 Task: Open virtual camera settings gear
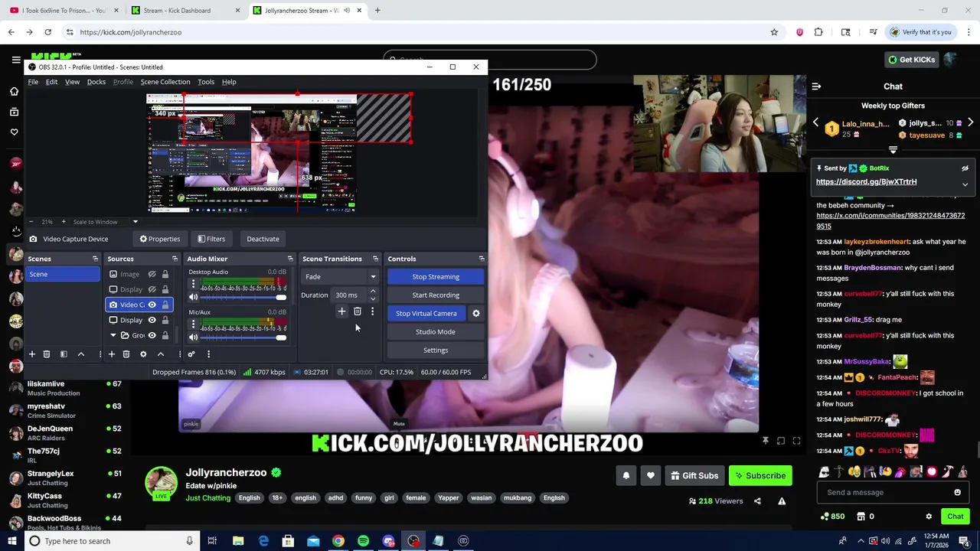coord(476,313)
